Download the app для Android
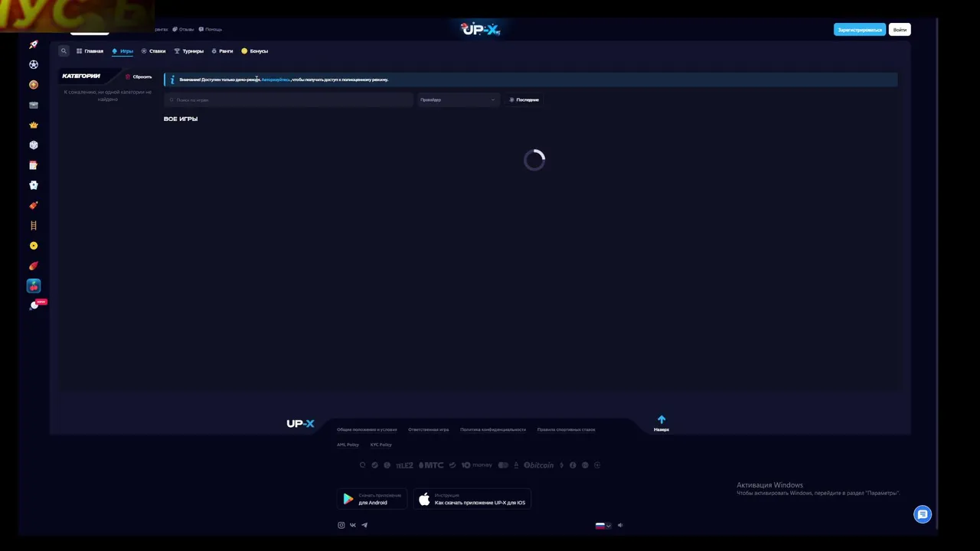 coord(371,499)
